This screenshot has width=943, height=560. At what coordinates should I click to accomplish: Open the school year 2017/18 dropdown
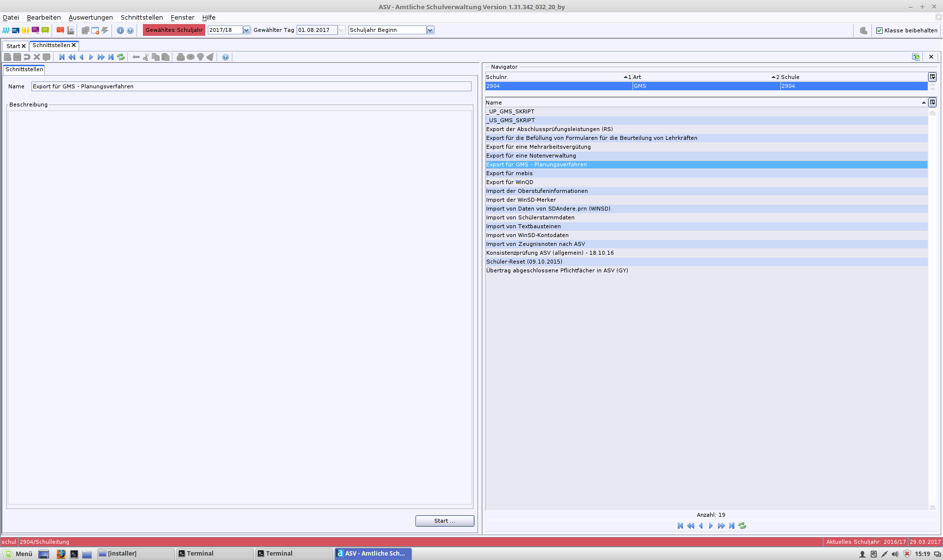click(247, 30)
